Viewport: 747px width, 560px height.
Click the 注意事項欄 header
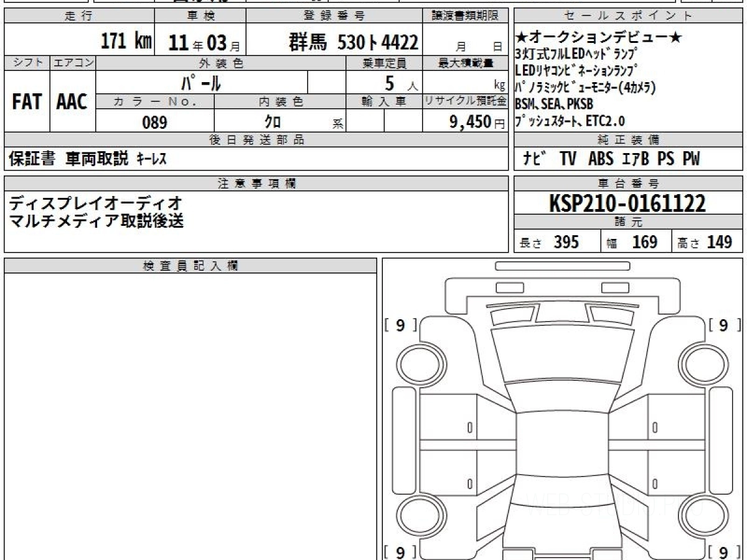pyautogui.click(x=256, y=184)
